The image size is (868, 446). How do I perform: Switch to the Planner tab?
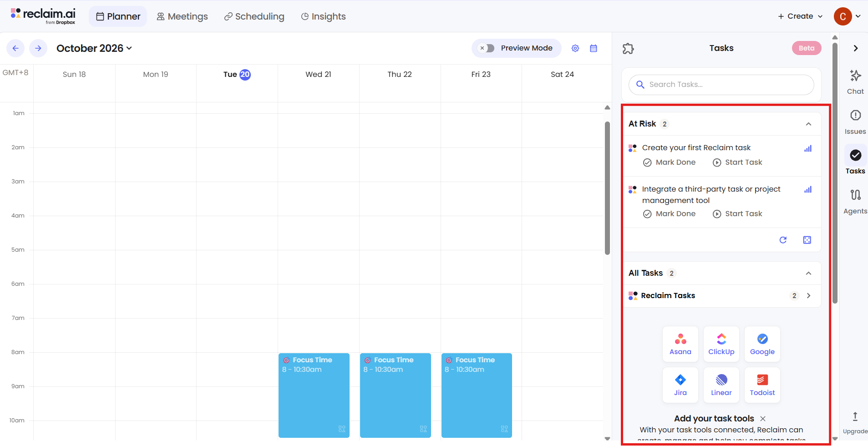tap(118, 16)
